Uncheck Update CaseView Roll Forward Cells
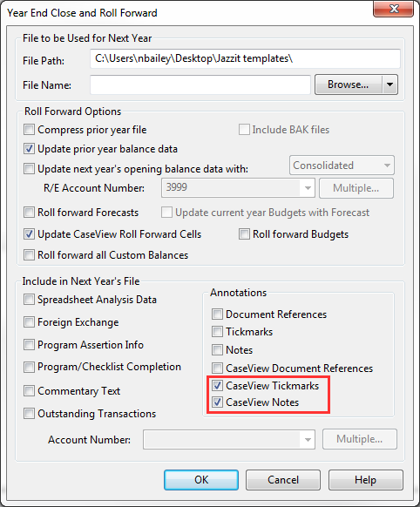The width and height of the screenshot is (420, 507). pyautogui.click(x=29, y=234)
